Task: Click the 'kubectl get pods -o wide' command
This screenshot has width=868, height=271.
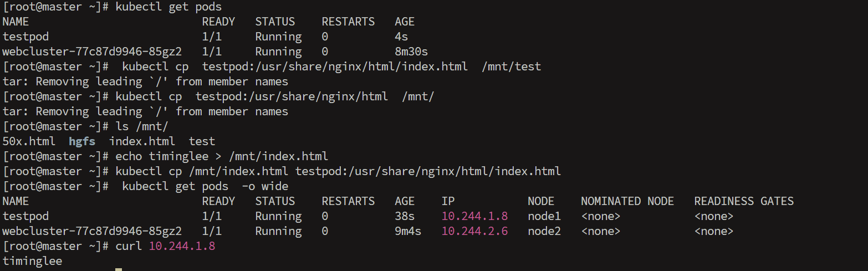Action: 205,187
